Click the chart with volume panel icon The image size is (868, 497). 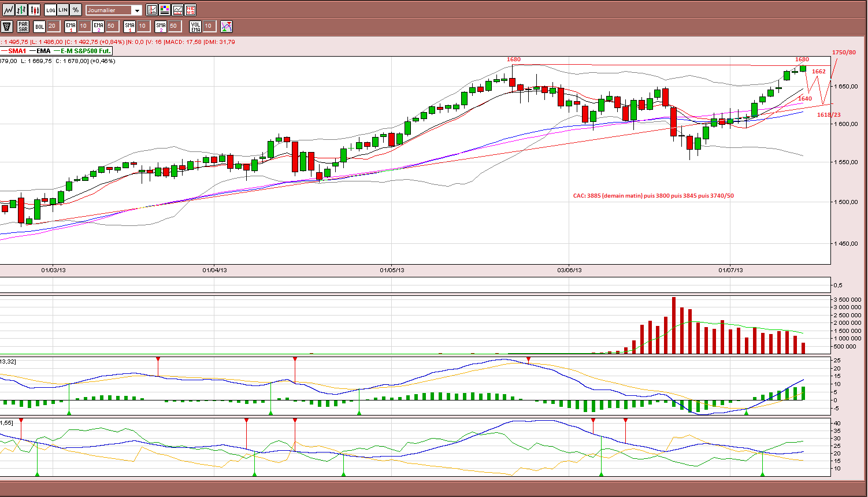[177, 10]
